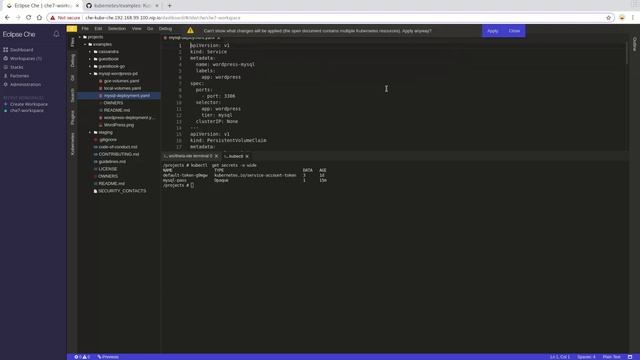
Task: Open wordpress-deployment.yaml in file tree
Action: coord(129,118)
